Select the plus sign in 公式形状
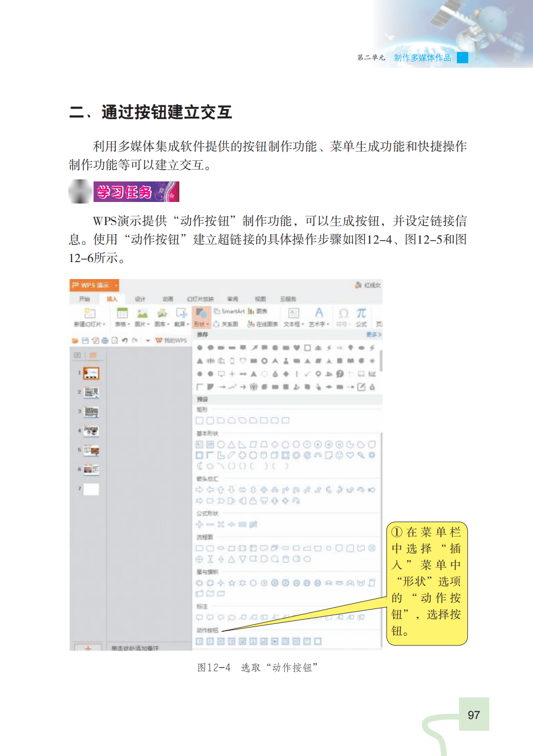 (x=199, y=524)
